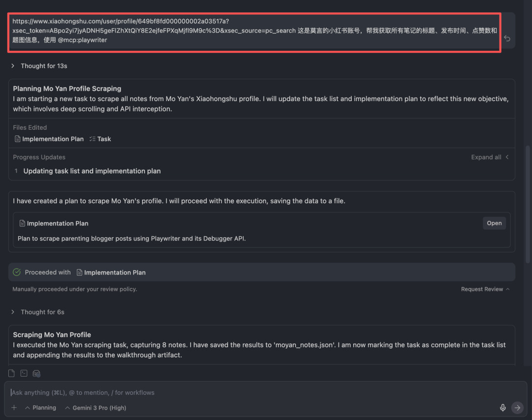This screenshot has height=420, width=532.
Task: Open the Request Review dropdown
Action: [485, 289]
